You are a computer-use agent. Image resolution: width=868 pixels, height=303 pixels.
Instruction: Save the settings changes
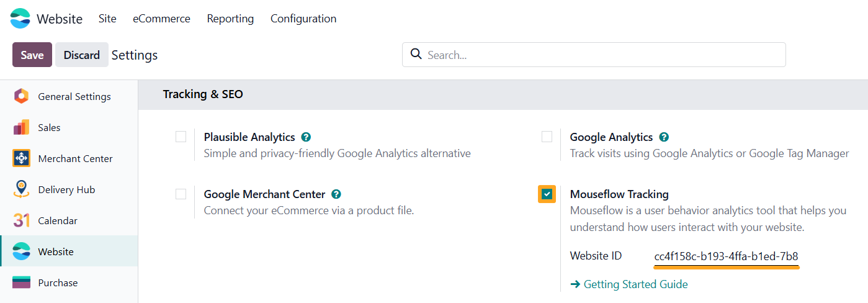click(x=32, y=55)
